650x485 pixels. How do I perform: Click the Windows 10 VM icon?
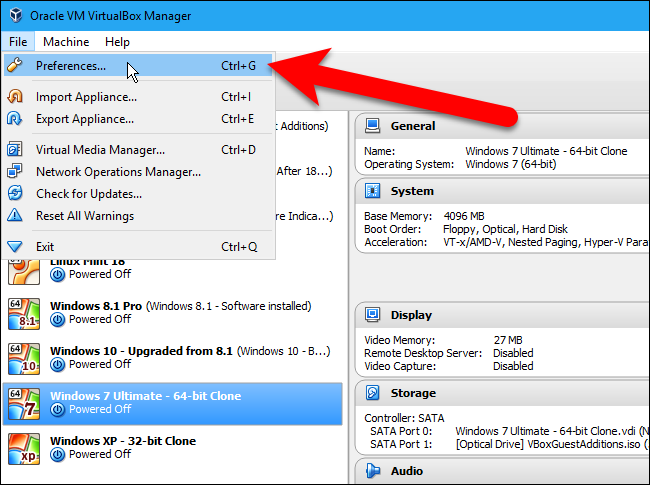24,359
